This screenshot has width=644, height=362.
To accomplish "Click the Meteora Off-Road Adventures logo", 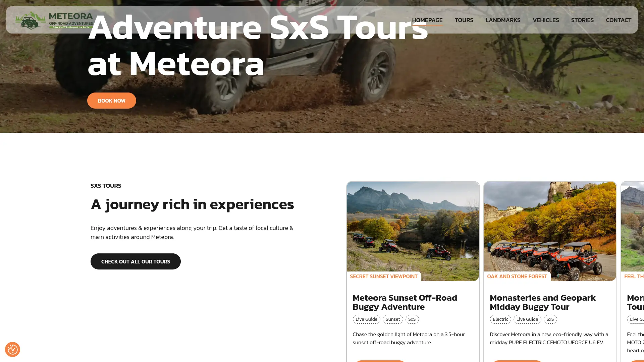I will 54,20.
